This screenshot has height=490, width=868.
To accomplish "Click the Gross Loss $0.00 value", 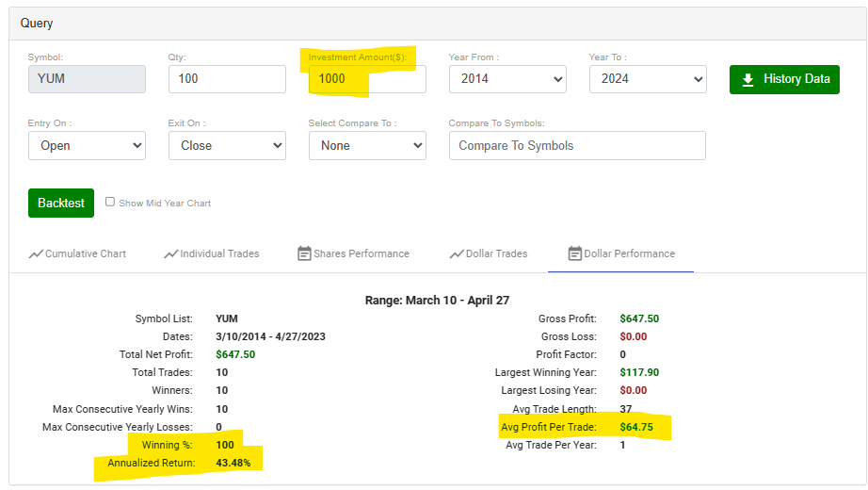I will pyautogui.click(x=634, y=336).
